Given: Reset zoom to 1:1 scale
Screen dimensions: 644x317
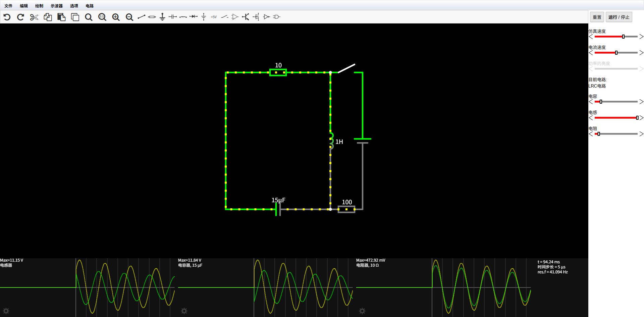Looking at the screenshot, I should 102,16.
